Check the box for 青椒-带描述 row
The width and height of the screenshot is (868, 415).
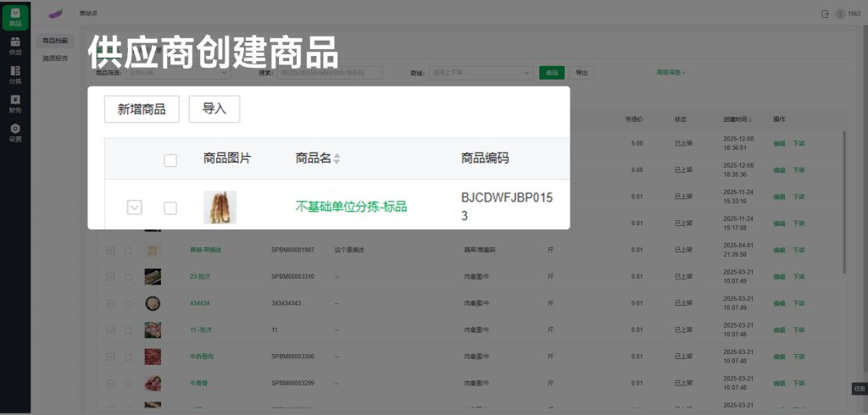[129, 251]
